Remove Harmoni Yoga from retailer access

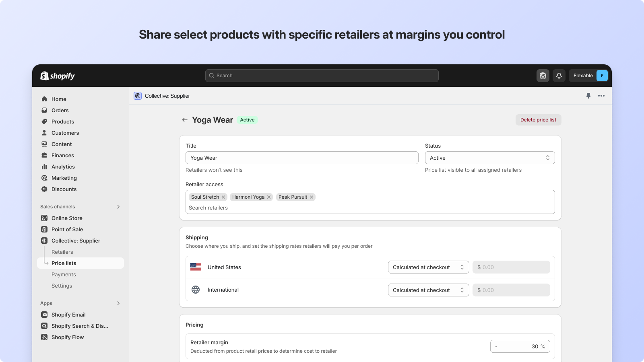(269, 197)
